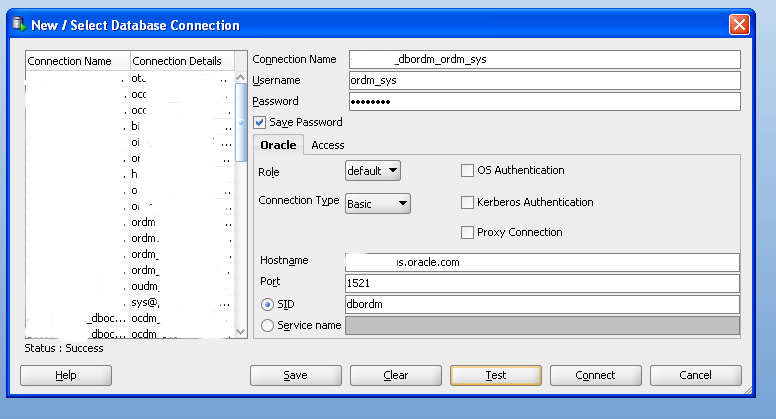Switch to the Oracle tab

coord(278,145)
